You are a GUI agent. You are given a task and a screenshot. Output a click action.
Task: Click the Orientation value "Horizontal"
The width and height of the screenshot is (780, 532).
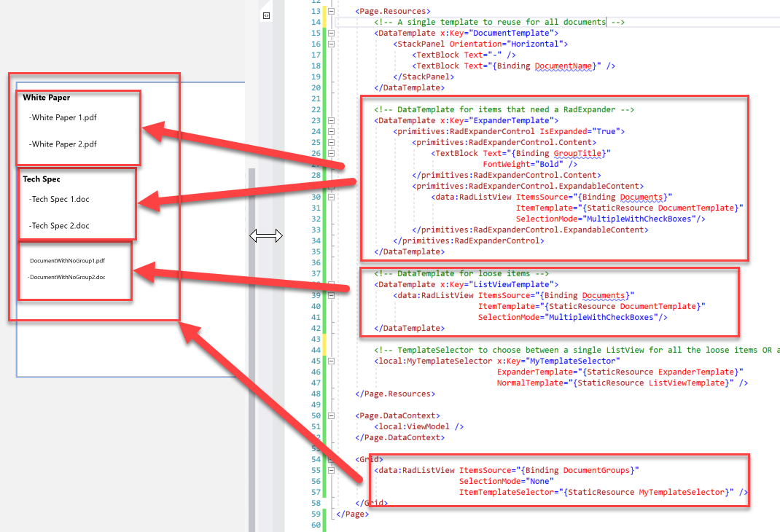click(x=537, y=44)
